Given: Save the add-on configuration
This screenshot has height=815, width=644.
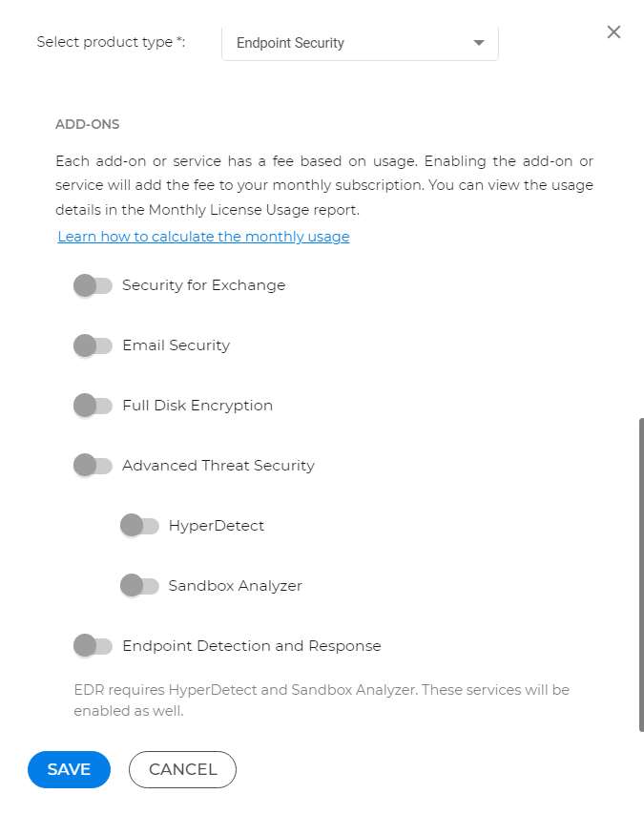Looking at the screenshot, I should click(69, 769).
